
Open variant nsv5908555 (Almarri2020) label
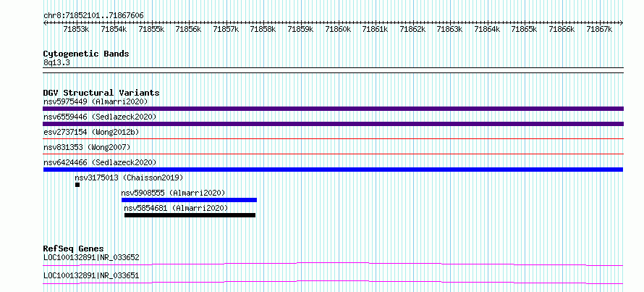(x=173, y=193)
